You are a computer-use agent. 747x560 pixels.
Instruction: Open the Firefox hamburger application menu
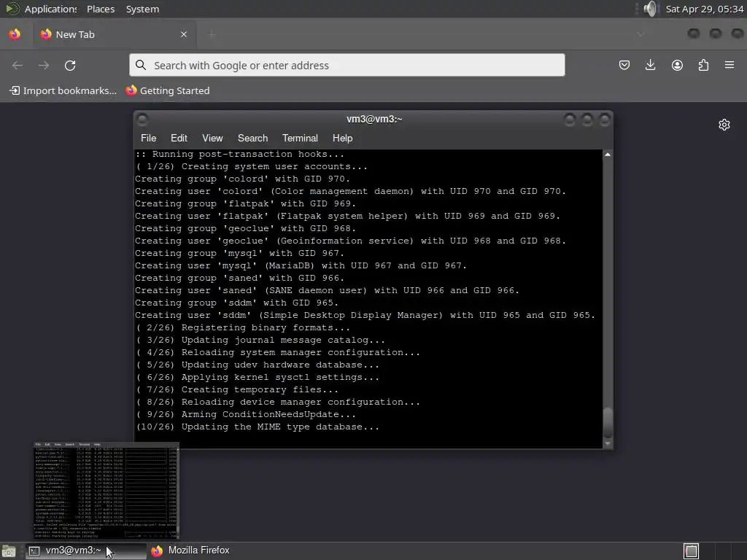729,65
